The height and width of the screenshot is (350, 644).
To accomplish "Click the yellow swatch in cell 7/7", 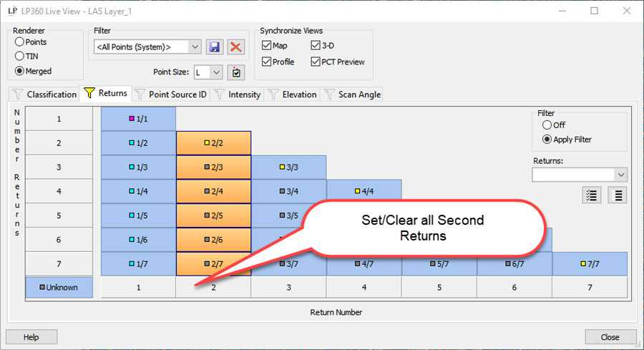I will 583,263.
